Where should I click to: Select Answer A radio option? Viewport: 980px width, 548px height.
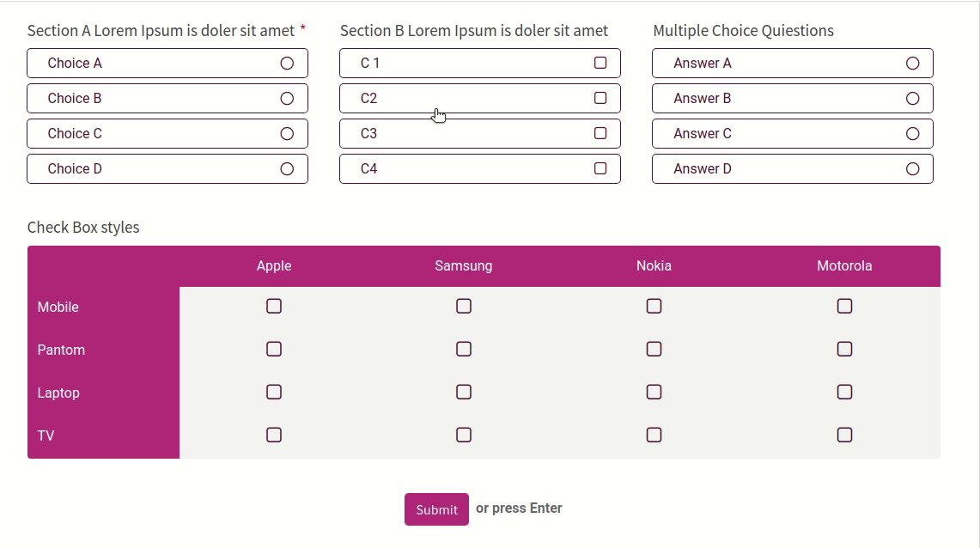(x=913, y=64)
